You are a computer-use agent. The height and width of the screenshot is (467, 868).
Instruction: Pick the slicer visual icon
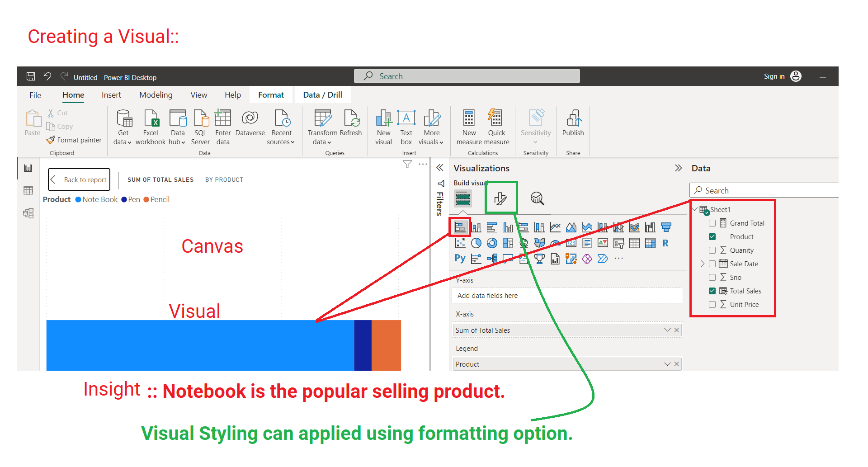click(x=618, y=243)
